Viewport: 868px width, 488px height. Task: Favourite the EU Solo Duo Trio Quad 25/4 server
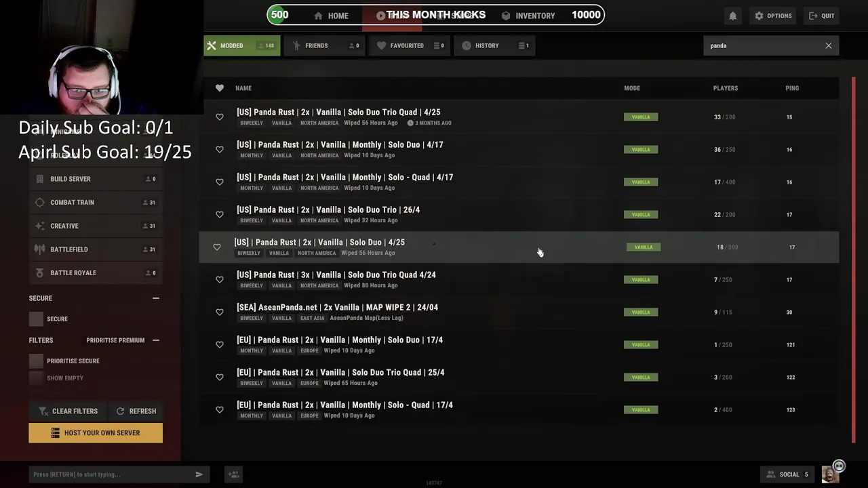pyautogui.click(x=220, y=378)
